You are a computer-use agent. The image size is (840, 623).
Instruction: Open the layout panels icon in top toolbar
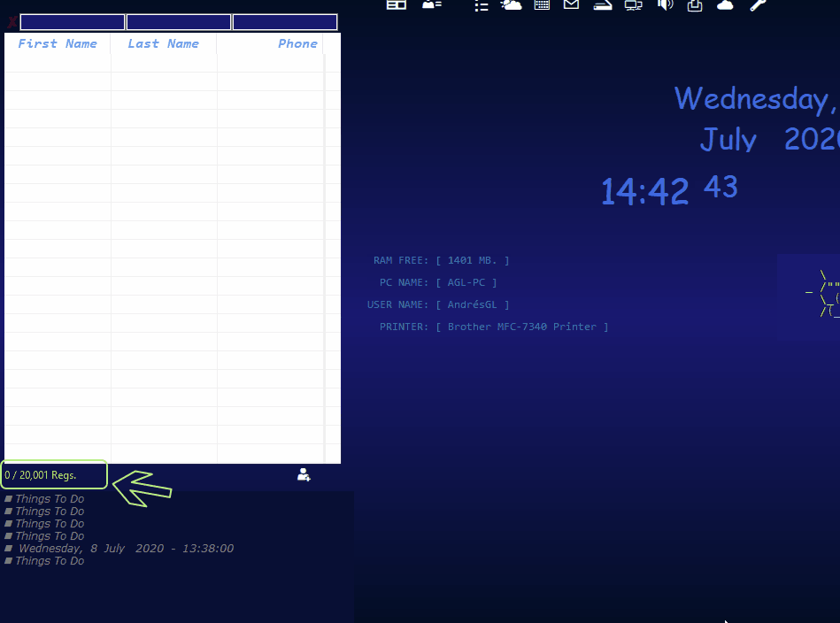(397, 4)
